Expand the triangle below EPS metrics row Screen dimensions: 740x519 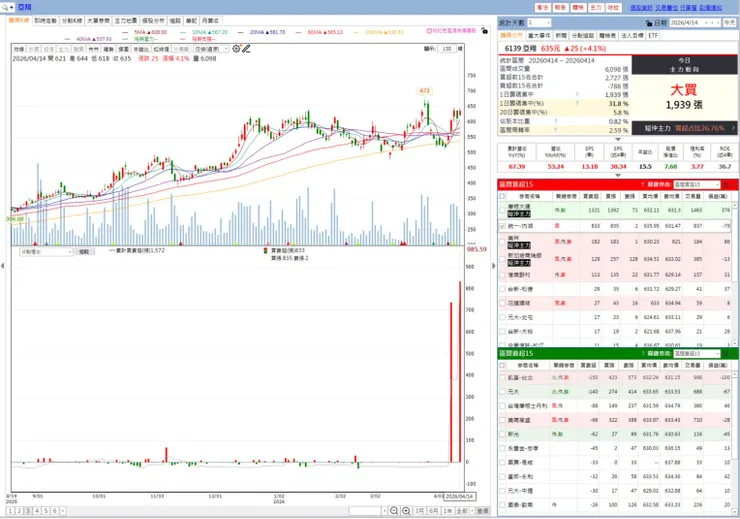coord(618,175)
